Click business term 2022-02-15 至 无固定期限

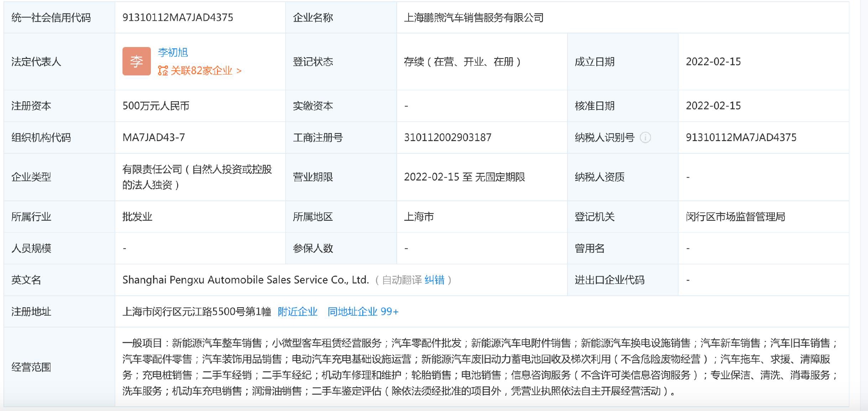[x=465, y=177]
